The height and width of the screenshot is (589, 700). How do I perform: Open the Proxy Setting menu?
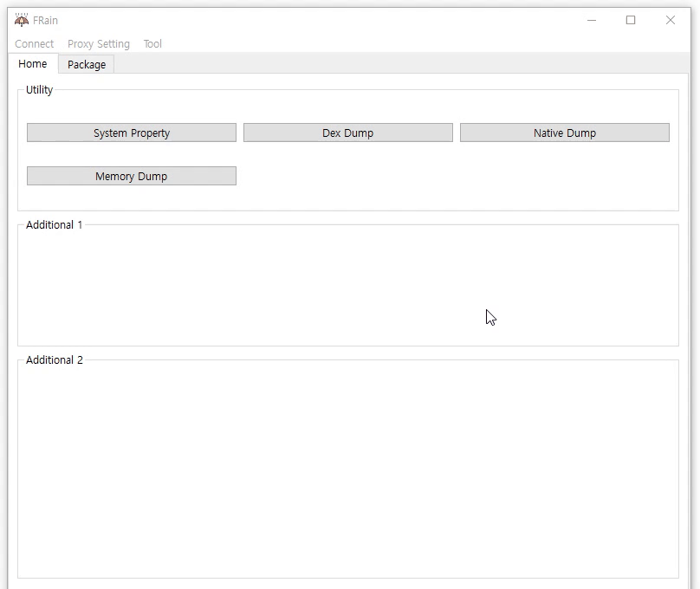(99, 43)
